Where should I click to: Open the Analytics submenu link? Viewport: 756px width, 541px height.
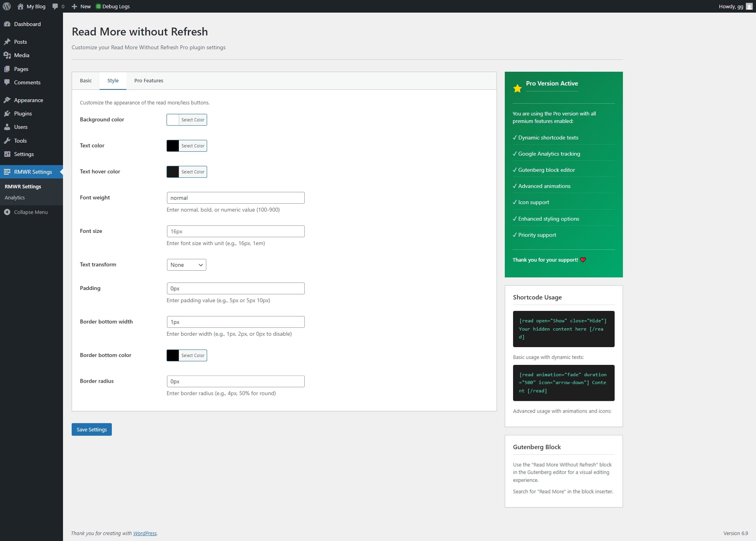15,197
